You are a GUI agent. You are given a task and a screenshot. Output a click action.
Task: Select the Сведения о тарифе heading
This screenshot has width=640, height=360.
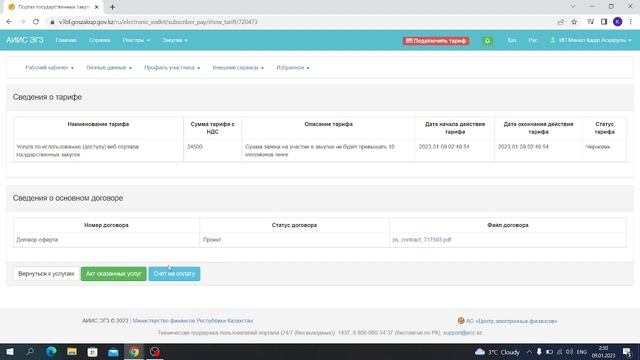click(47, 97)
